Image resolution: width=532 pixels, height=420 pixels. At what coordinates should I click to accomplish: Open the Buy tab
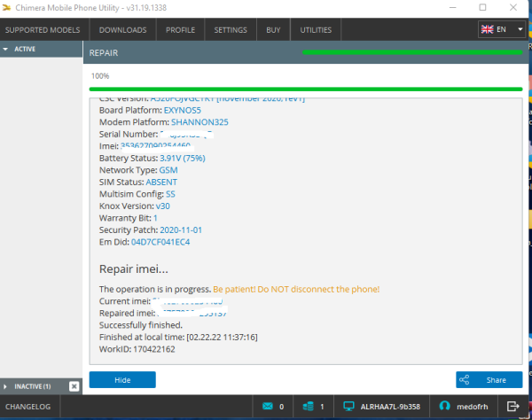point(273,30)
